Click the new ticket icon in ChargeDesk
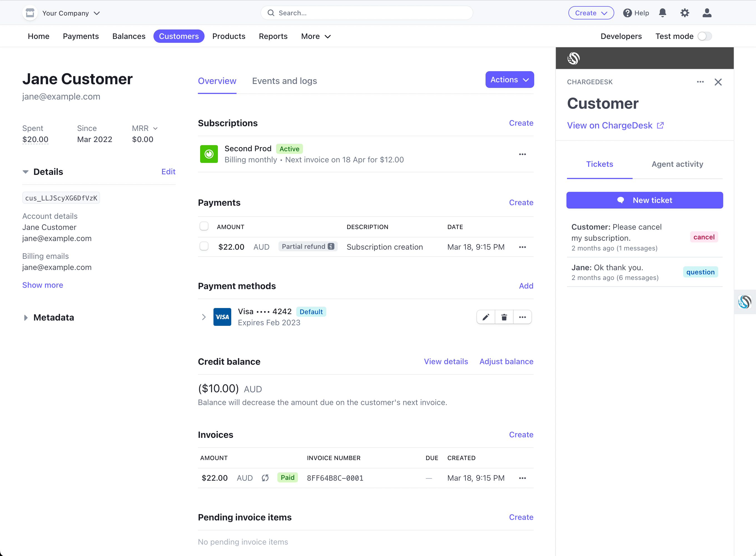The height and width of the screenshot is (556, 756). [x=620, y=200]
